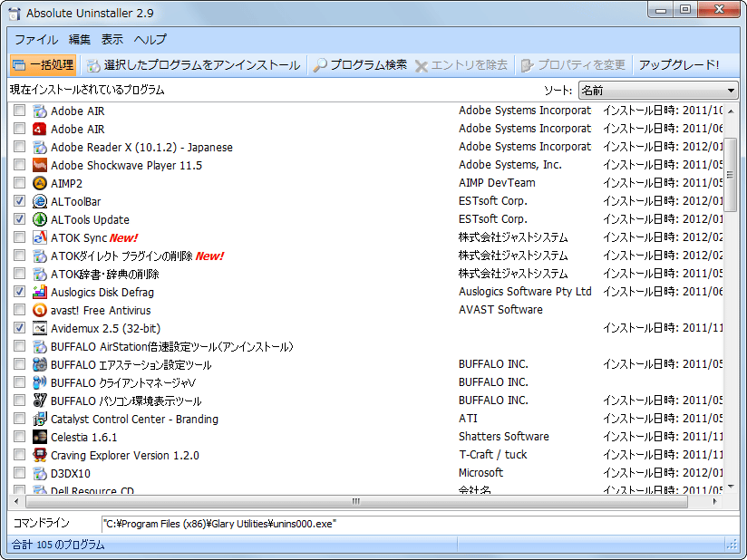Open the ヘルプ menu
747x560 pixels.
pos(150,40)
